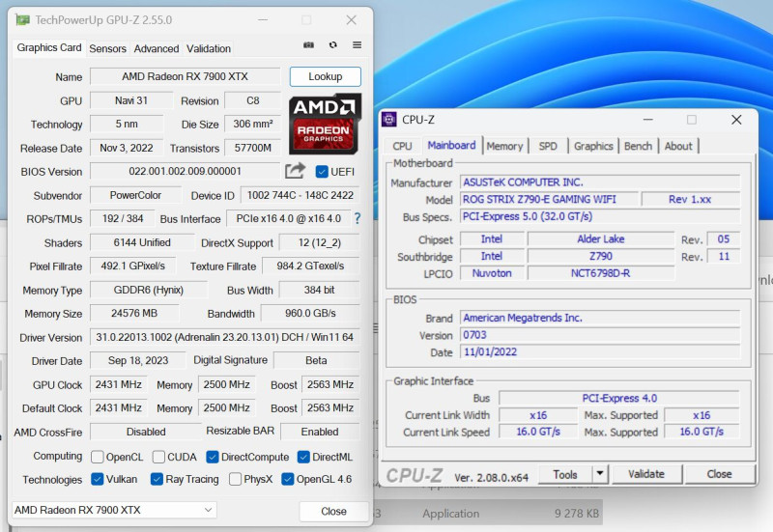Image resolution: width=773 pixels, height=532 pixels.
Task: Click the Memory Size value 24576 MB
Action: click(134, 313)
